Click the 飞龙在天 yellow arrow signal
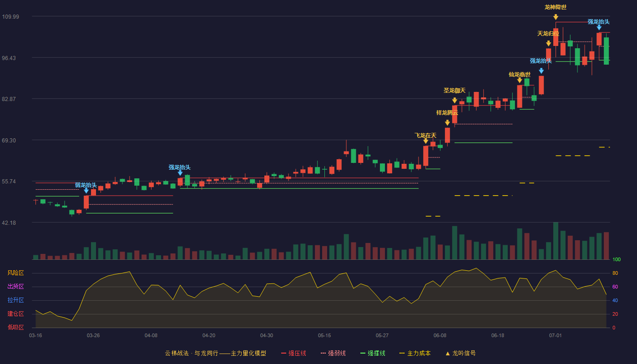The image size is (637, 364). click(x=425, y=141)
